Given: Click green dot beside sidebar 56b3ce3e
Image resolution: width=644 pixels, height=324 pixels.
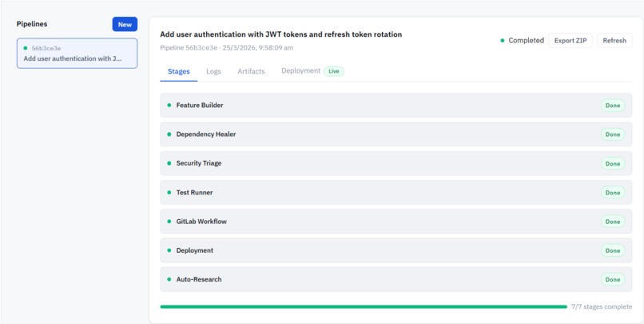Looking at the screenshot, I should click(x=26, y=48).
